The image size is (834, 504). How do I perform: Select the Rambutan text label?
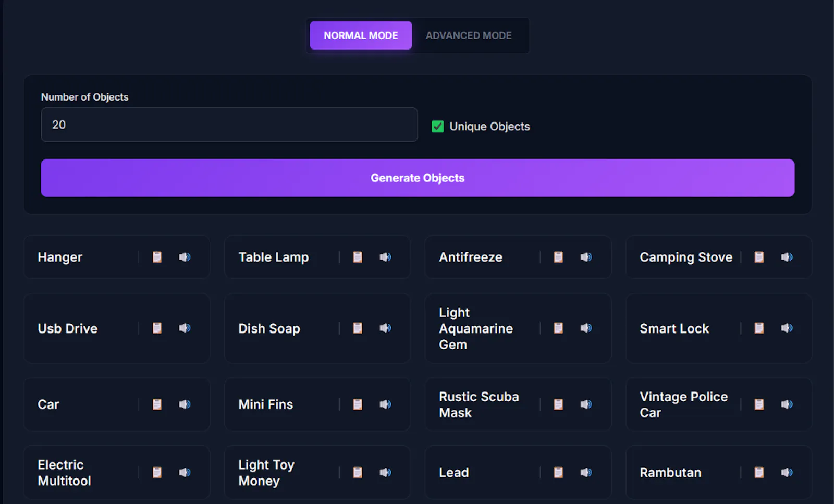[670, 472]
